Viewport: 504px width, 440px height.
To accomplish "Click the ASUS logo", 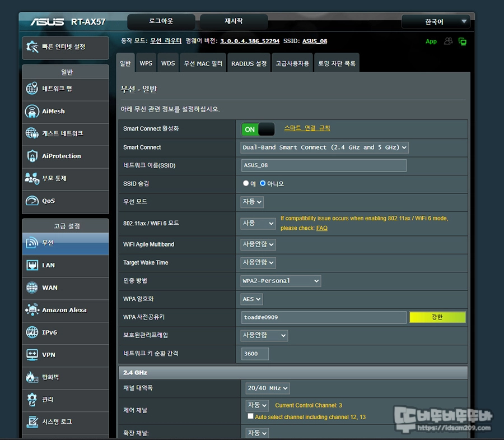I will [47, 22].
